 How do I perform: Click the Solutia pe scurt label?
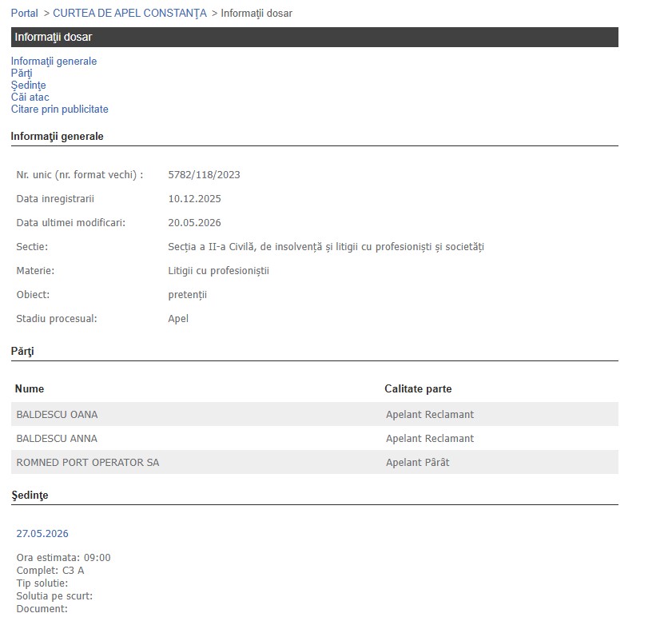(54, 596)
